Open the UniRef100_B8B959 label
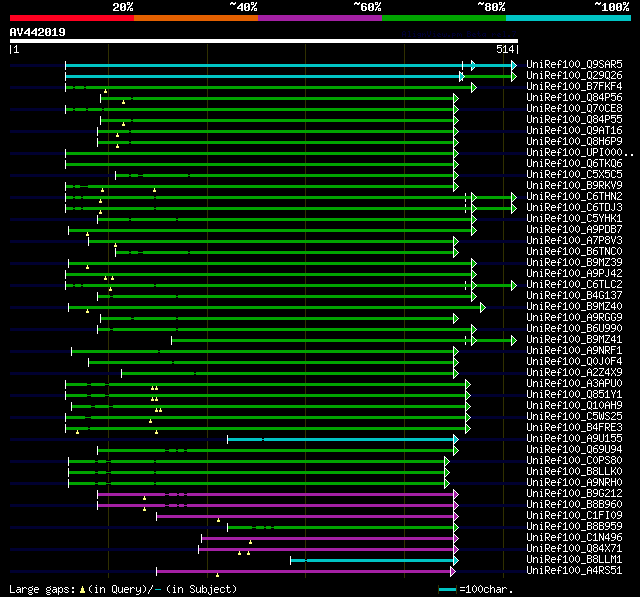 click(574, 527)
